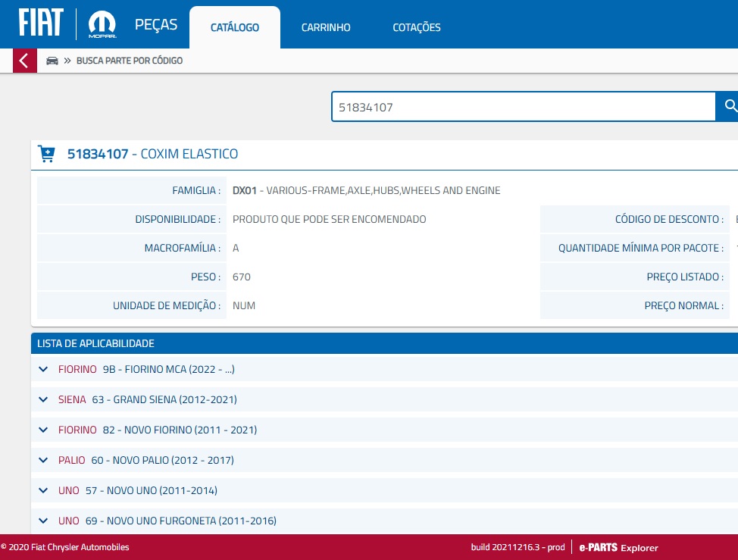Screen dimensions: 738x560
Task: Click the red back arrow button
Action: point(24,61)
